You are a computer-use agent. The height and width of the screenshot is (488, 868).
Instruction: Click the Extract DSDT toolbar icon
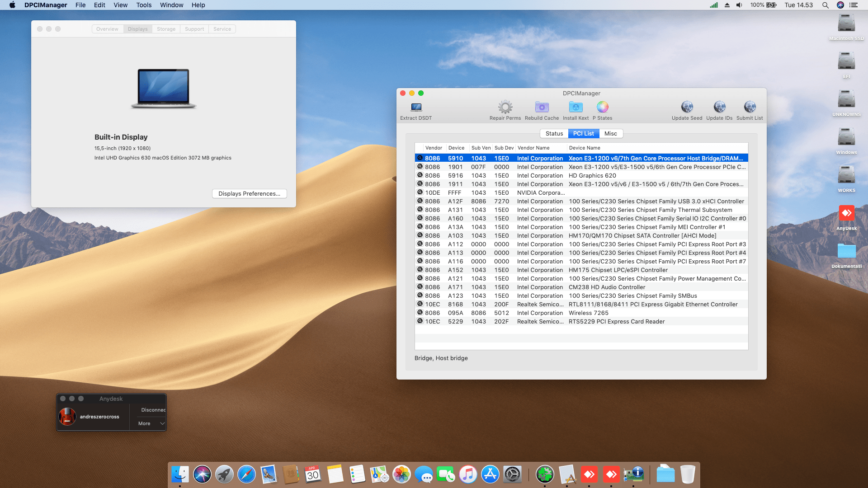416,107
